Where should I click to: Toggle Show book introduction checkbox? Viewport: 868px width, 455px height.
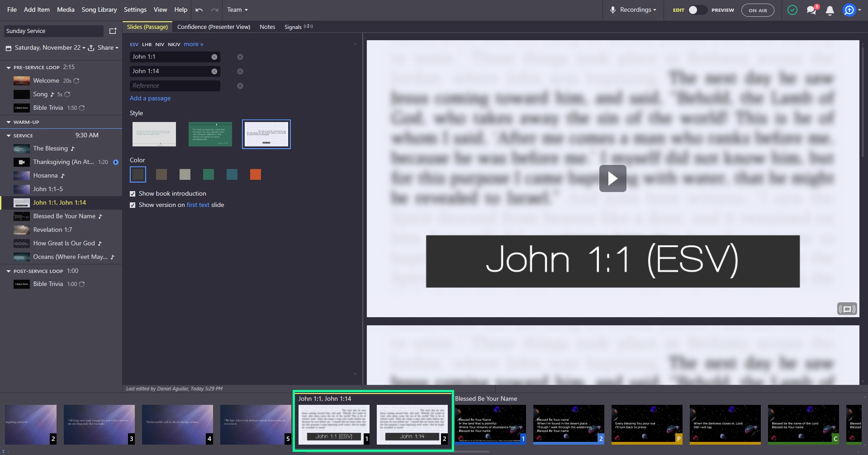[133, 194]
